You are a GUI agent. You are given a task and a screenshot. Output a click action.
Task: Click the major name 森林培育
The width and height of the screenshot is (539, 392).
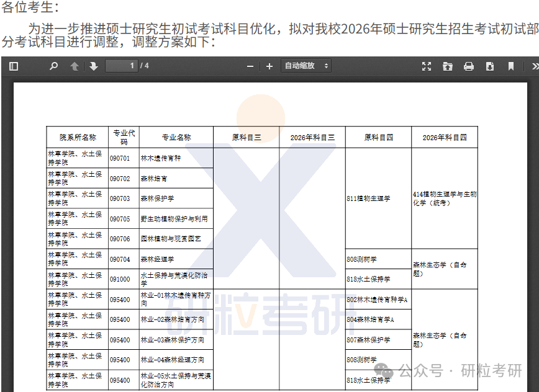[x=153, y=179]
